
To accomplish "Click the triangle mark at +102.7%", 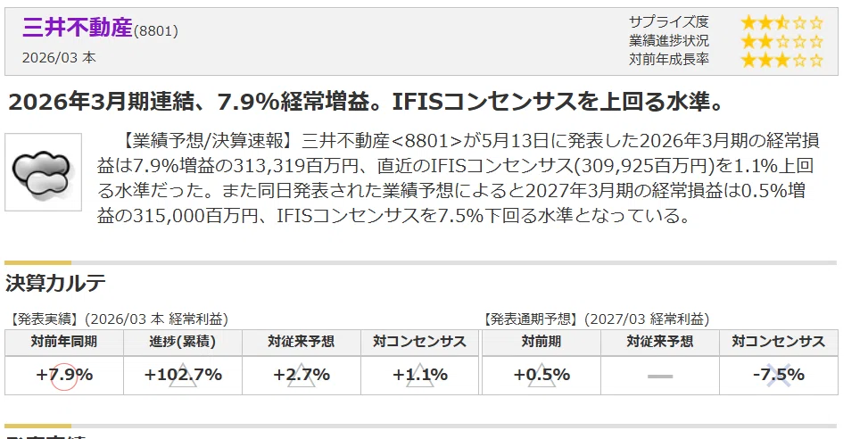I will (183, 376).
